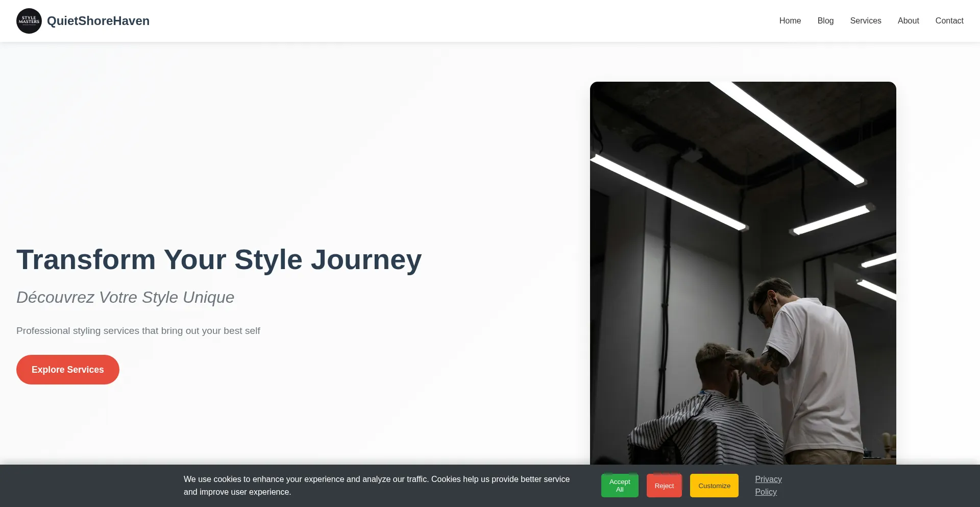Screen dimensions: 980x507
Task: Click the 'Transform Your Style Journey' headline
Action: coord(219,259)
